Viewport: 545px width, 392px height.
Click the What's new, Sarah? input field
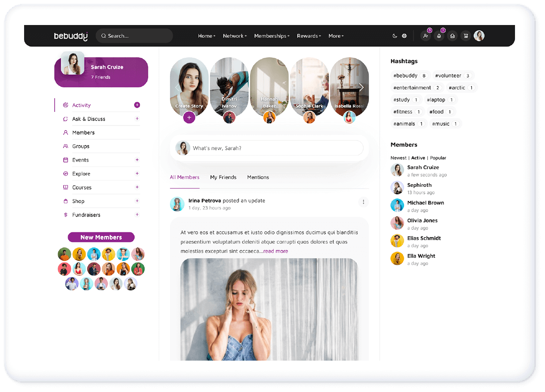(x=275, y=148)
